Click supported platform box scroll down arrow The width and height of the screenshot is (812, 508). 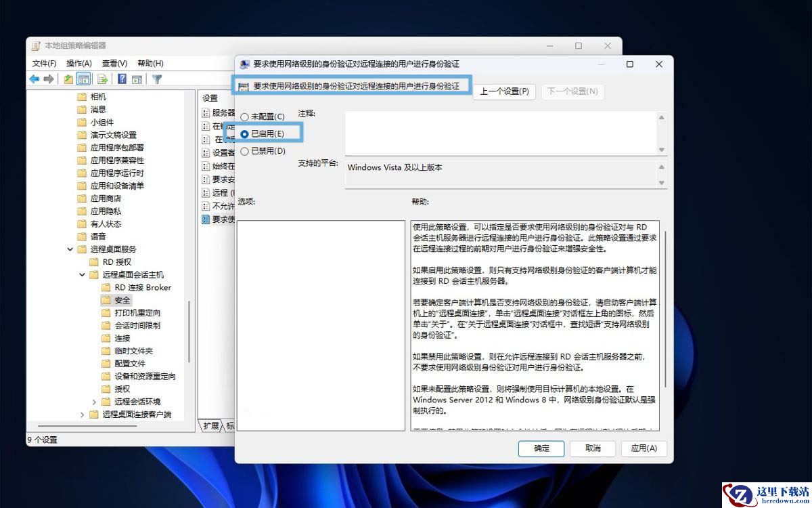(x=662, y=182)
